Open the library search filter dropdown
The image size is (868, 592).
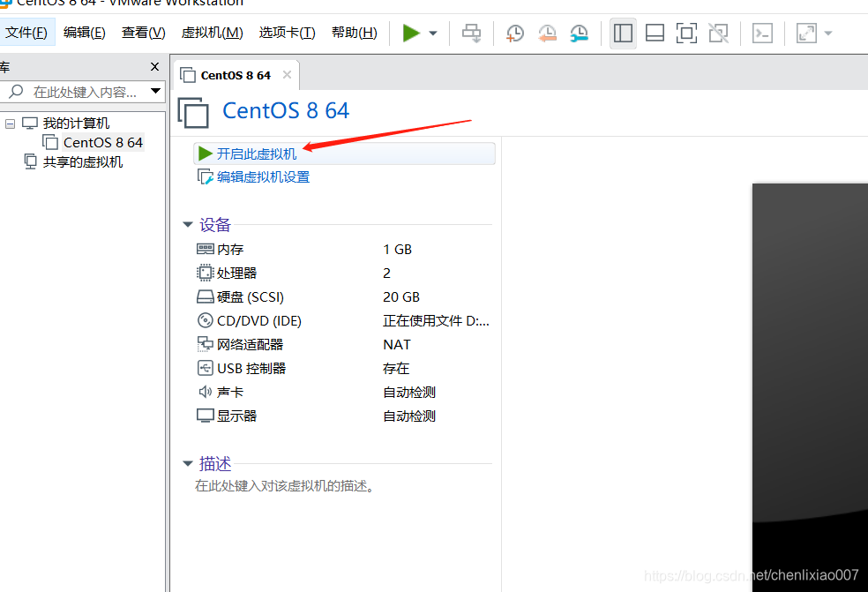pyautogui.click(x=155, y=91)
